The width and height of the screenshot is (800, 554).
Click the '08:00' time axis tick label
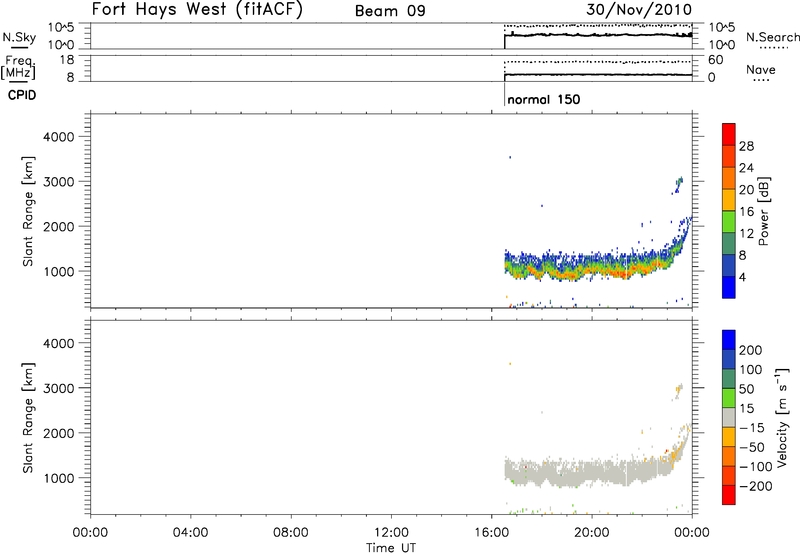[x=291, y=533]
